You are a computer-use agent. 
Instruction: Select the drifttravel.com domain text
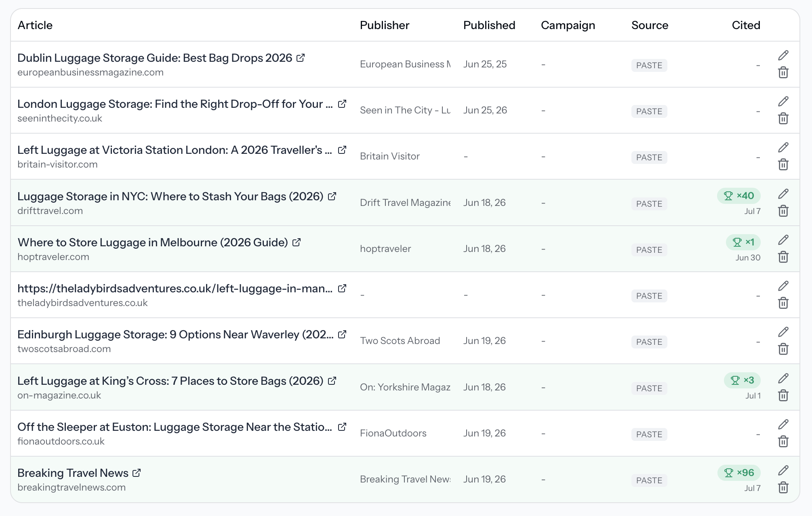pyautogui.click(x=50, y=211)
